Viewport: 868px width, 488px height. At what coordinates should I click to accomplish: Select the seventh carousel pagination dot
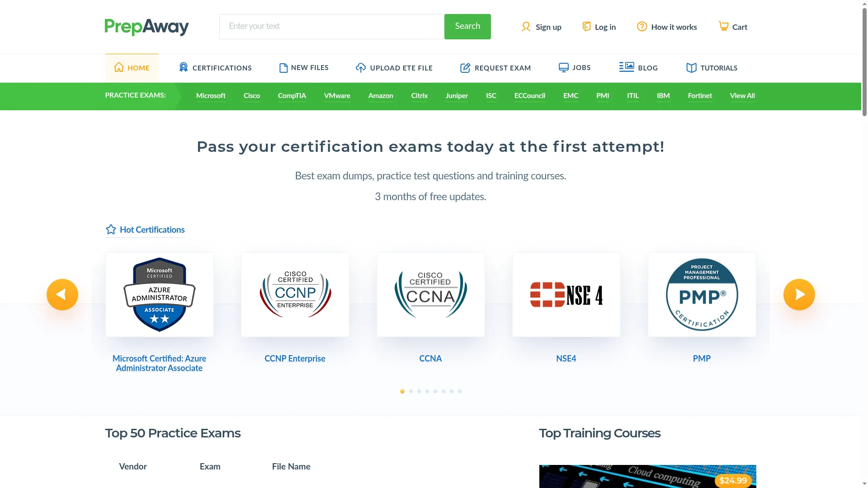click(452, 391)
